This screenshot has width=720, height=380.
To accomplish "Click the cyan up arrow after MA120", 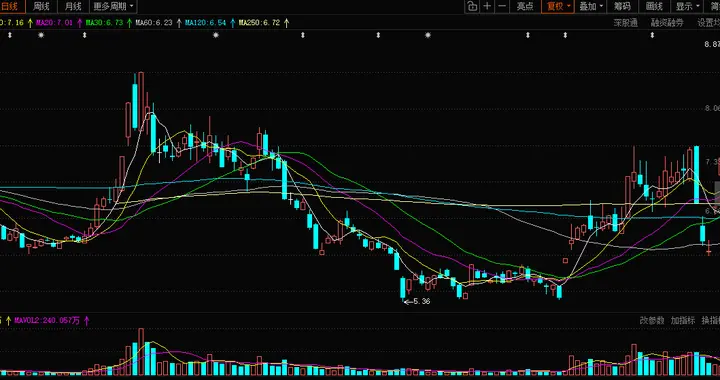I will click(233, 22).
